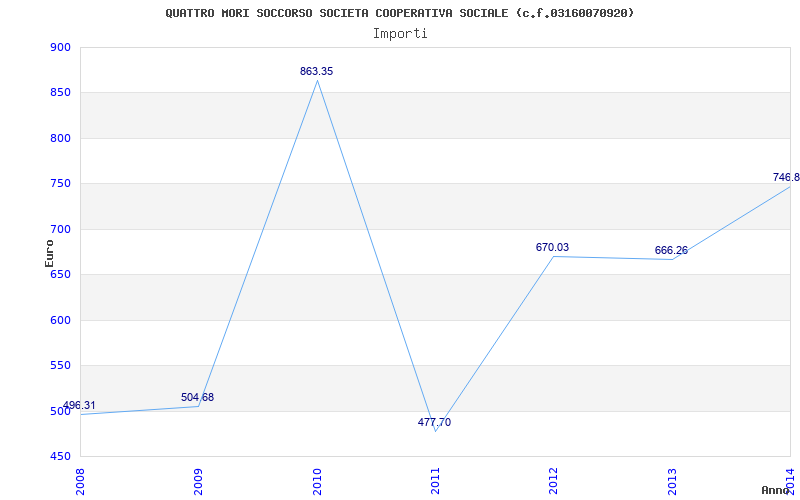This screenshot has height=500, width=800.
Task: Click the 750 y-axis value
Action: [60, 184]
